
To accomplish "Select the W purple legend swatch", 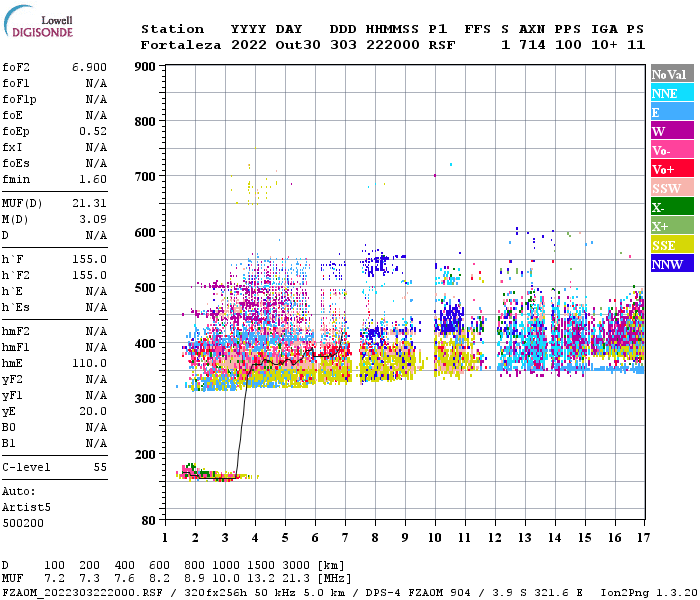I will (x=672, y=131).
